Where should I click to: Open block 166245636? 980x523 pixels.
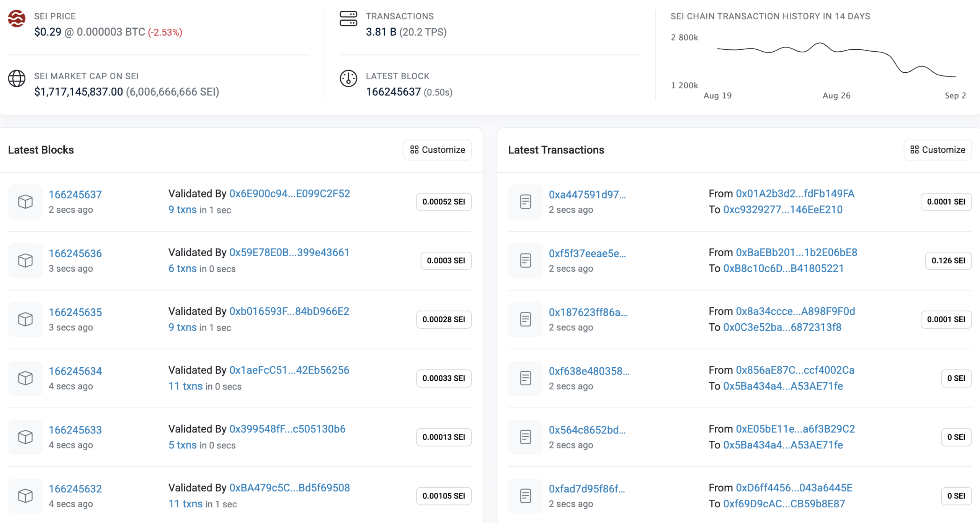75,253
